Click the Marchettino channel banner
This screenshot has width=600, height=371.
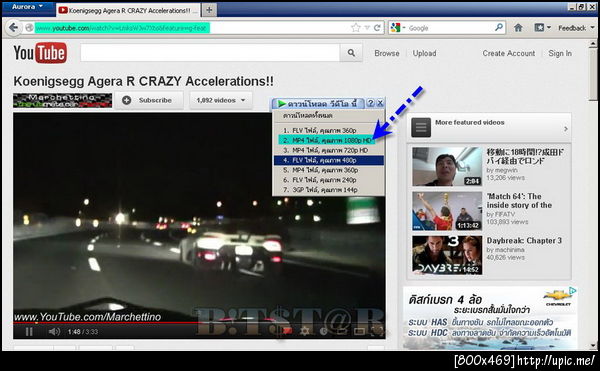pyautogui.click(x=63, y=100)
